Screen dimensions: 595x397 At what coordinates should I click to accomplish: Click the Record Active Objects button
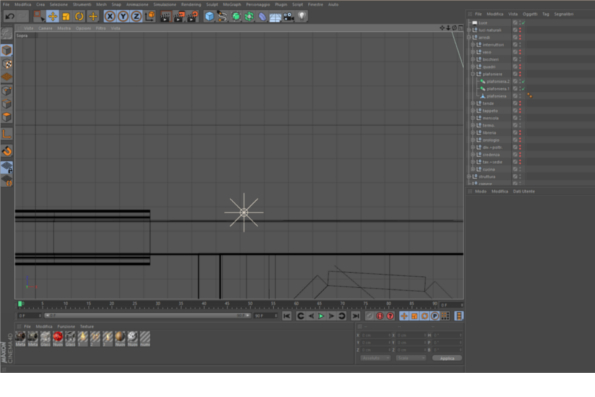pos(380,316)
